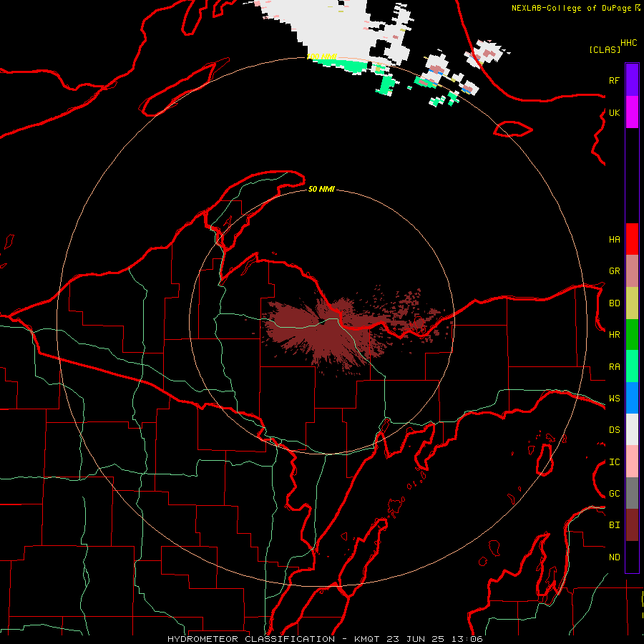Click the HHC product label

[x=628, y=43]
